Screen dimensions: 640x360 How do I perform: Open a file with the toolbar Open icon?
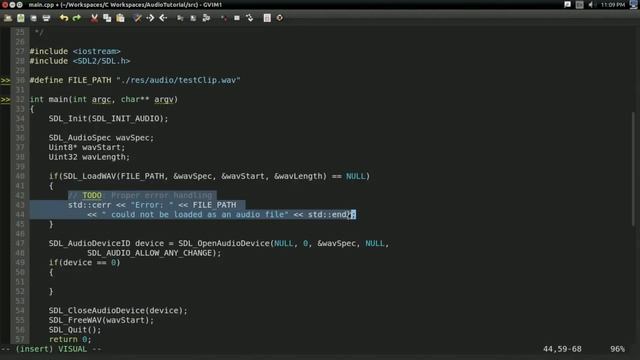[8, 18]
